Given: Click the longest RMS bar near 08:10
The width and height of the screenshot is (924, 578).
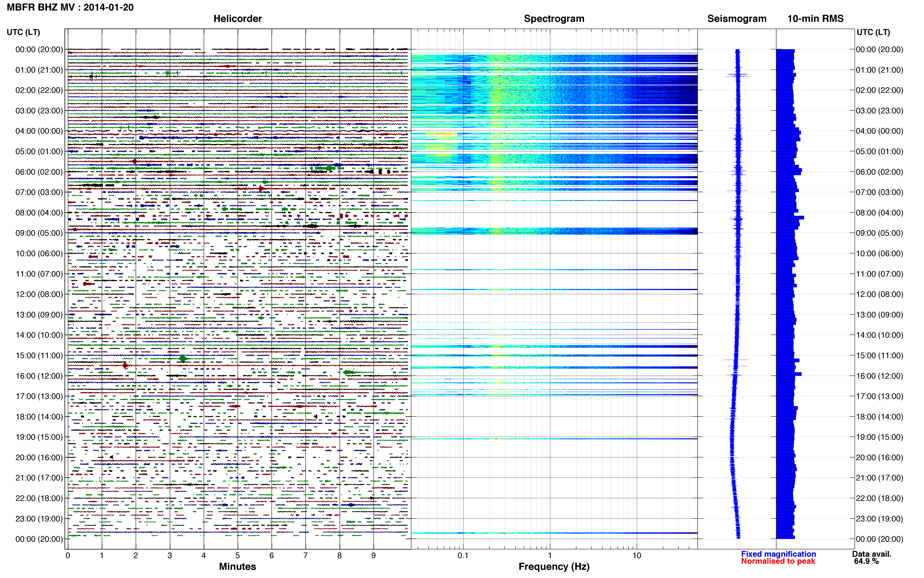Looking at the screenshot, I should coord(790,218).
